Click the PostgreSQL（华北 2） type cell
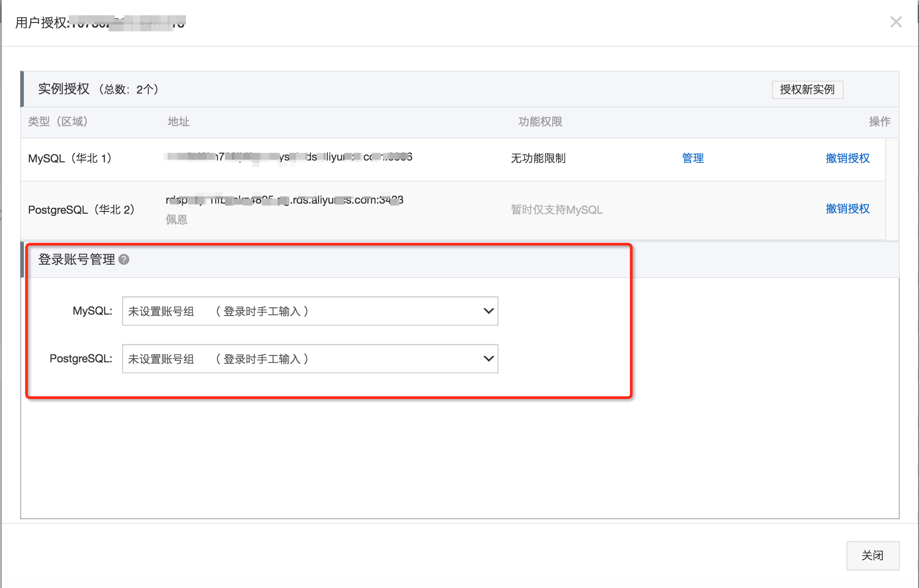This screenshot has width=919, height=588. tap(81, 210)
